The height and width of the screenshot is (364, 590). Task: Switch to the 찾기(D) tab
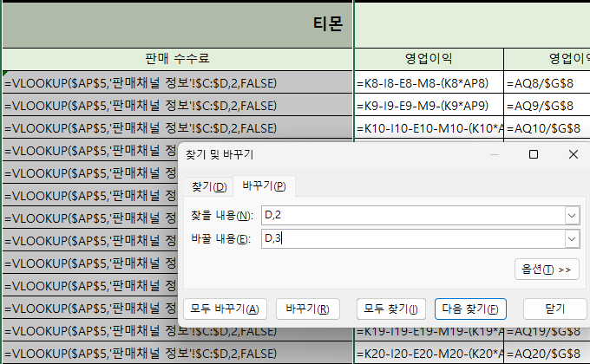(x=209, y=186)
